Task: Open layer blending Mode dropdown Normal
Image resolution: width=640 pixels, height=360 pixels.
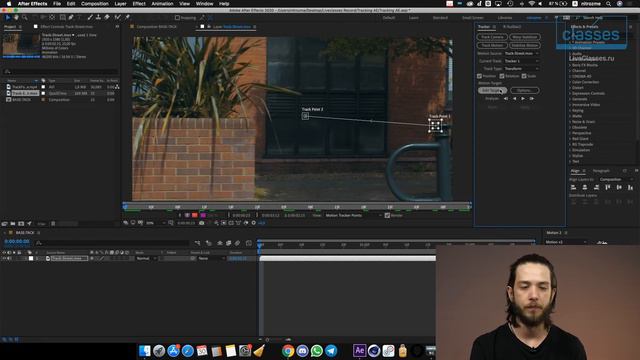Action: 146,259
